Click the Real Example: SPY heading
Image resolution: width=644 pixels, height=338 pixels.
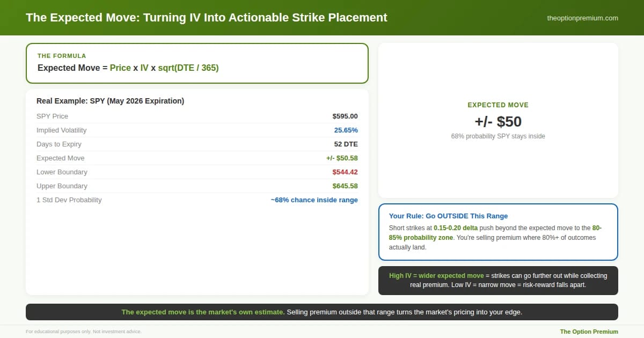[110, 101]
